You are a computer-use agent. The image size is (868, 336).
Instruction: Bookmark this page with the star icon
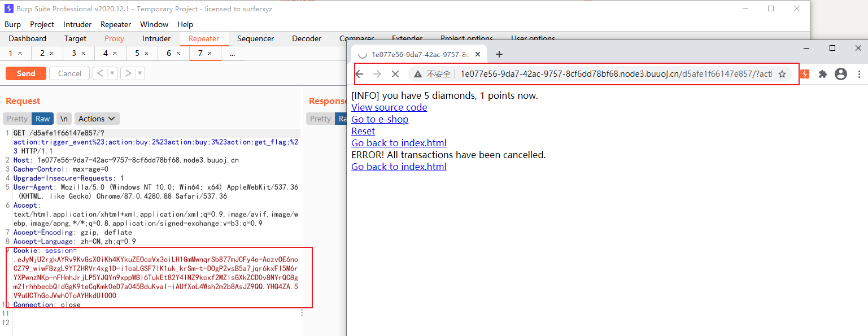point(782,74)
